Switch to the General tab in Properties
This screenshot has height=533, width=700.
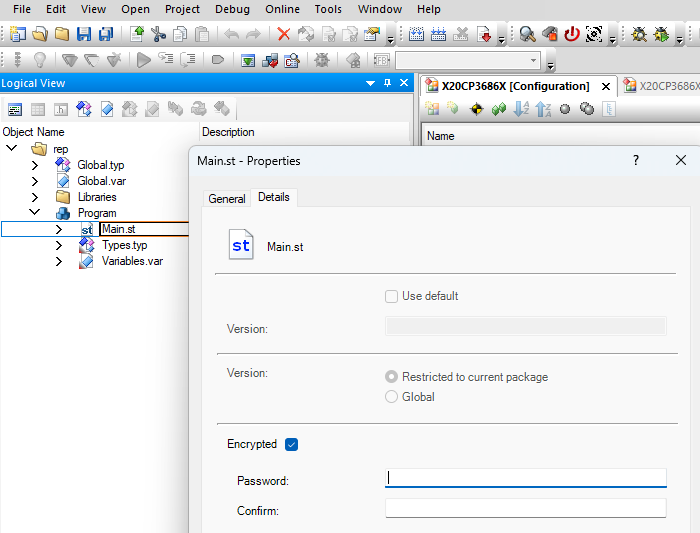[x=227, y=199]
